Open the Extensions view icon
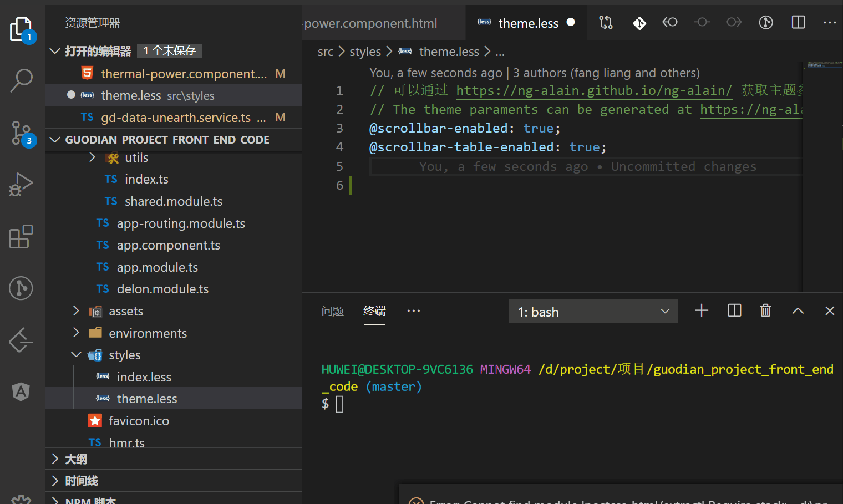Image resolution: width=843 pixels, height=504 pixels. click(22, 237)
